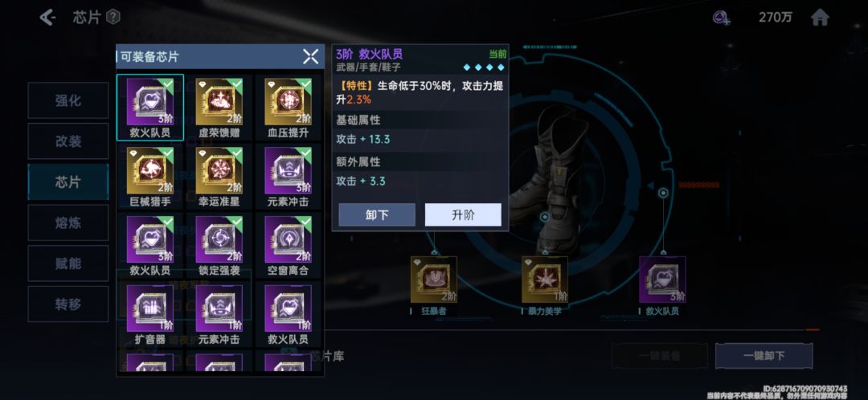The image size is (868, 400).
Task: Open the 赋能 tab
Action: tap(68, 263)
